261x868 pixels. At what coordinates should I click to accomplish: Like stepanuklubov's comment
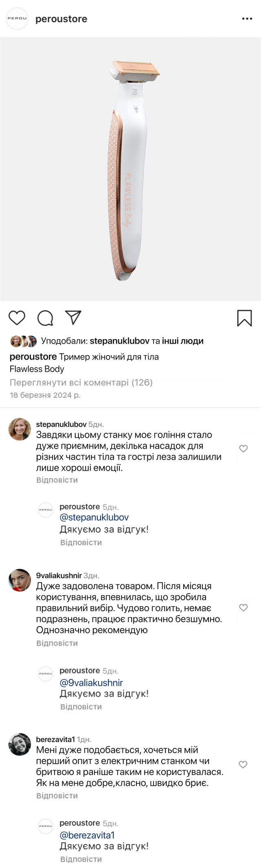[x=243, y=448]
